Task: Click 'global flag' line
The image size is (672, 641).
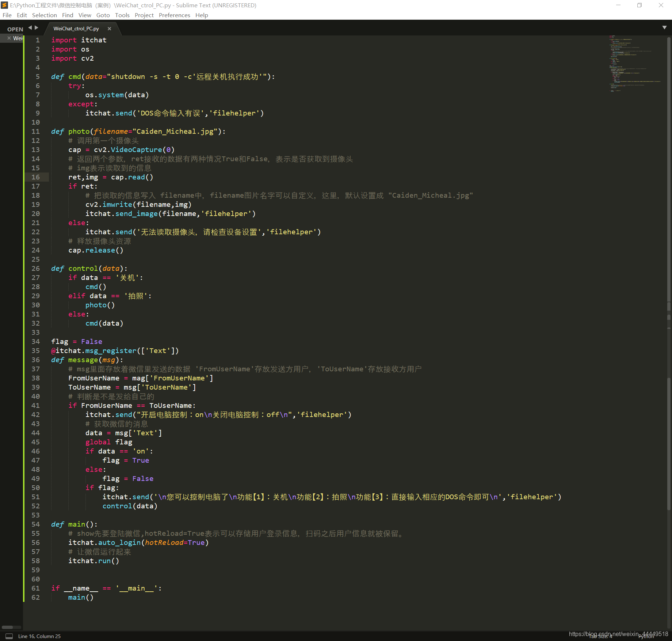Action: [x=109, y=442]
